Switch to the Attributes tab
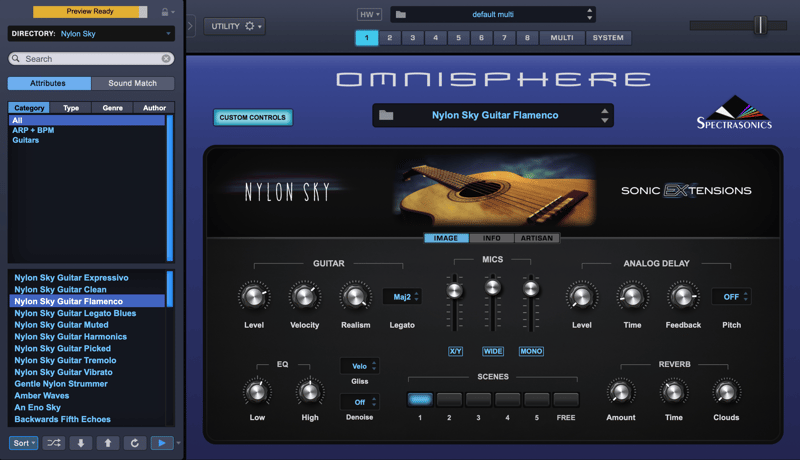Image resolution: width=800 pixels, height=460 pixels. [x=49, y=83]
